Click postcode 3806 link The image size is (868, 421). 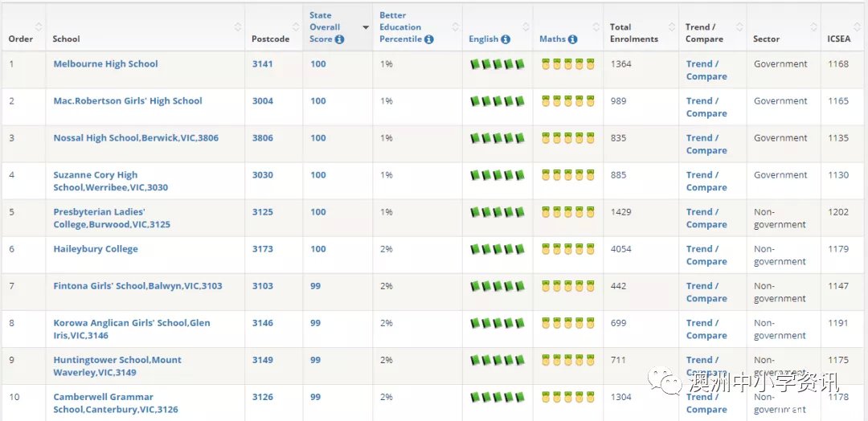click(262, 138)
